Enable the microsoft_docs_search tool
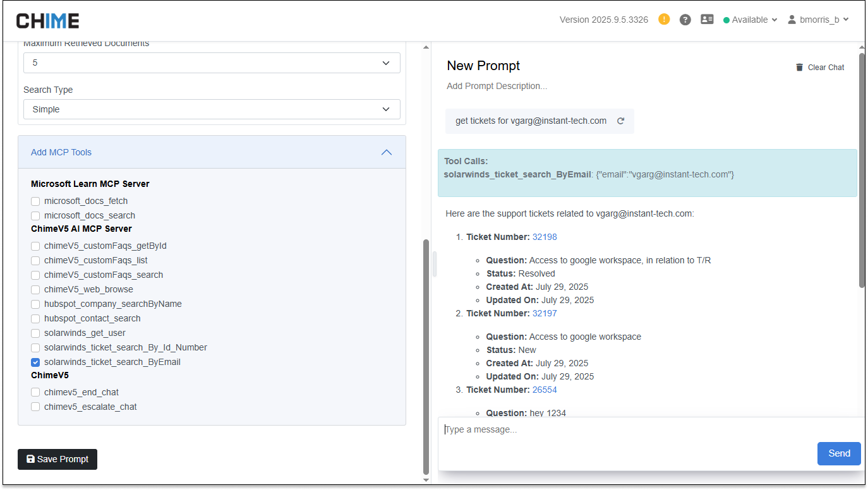This screenshot has width=868, height=490. (x=35, y=215)
